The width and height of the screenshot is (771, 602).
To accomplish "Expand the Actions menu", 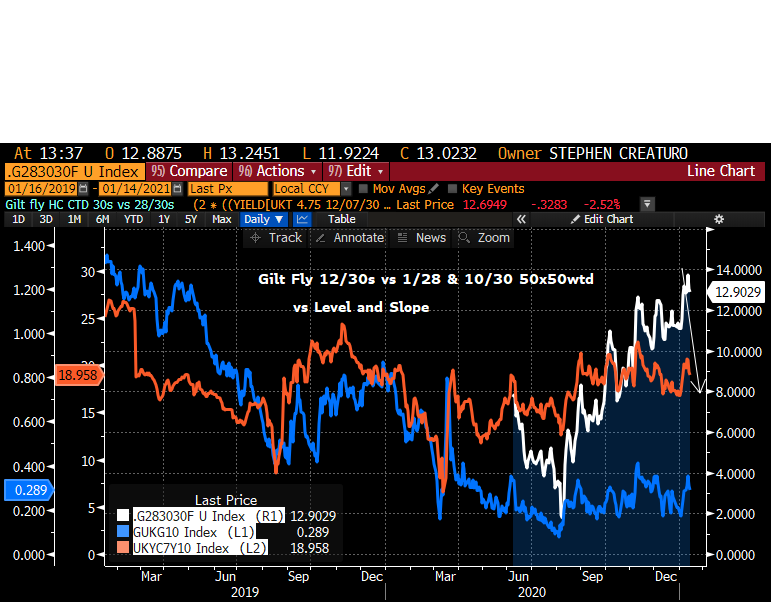I will pos(278,171).
